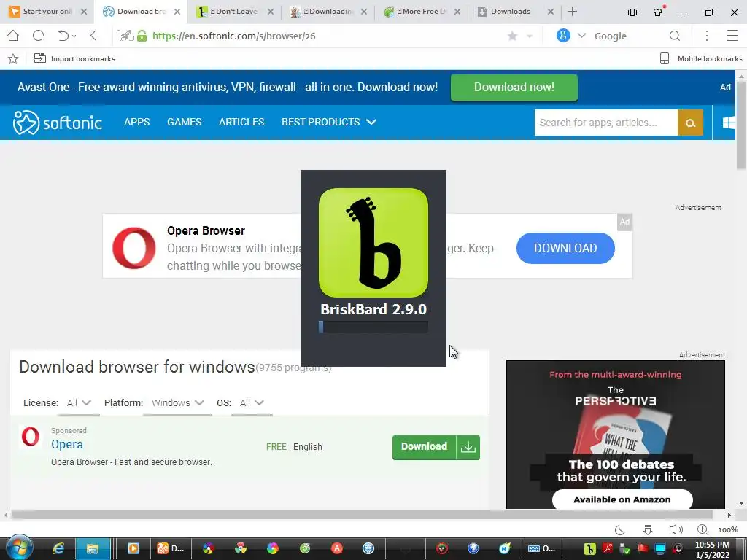
Task: Open the bookmark star dropdown arrow
Action: coord(530,36)
